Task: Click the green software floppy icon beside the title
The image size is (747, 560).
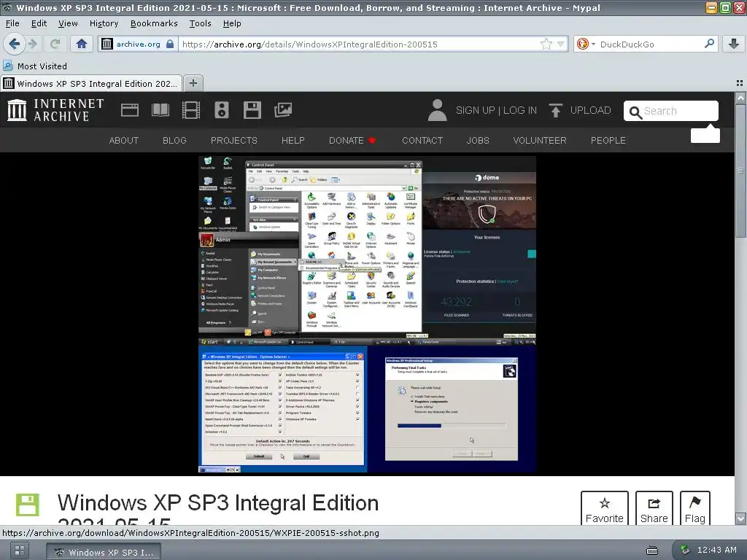Action: [27, 505]
